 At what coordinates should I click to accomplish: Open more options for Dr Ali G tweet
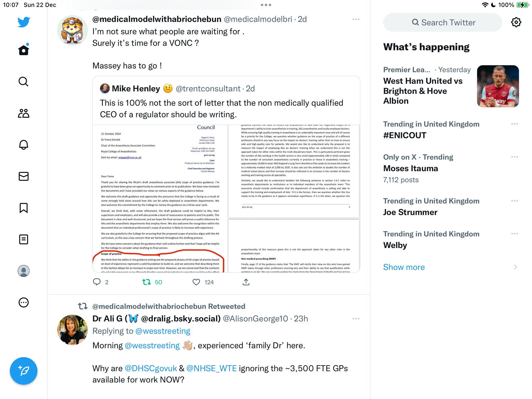pos(356,319)
